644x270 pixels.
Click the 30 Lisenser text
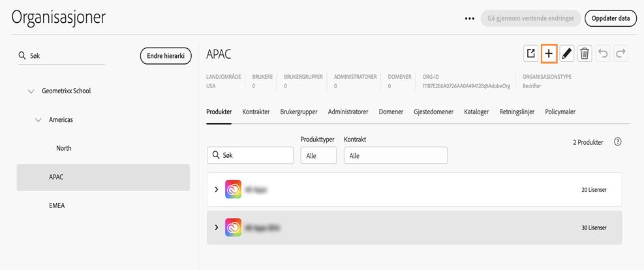(594, 228)
